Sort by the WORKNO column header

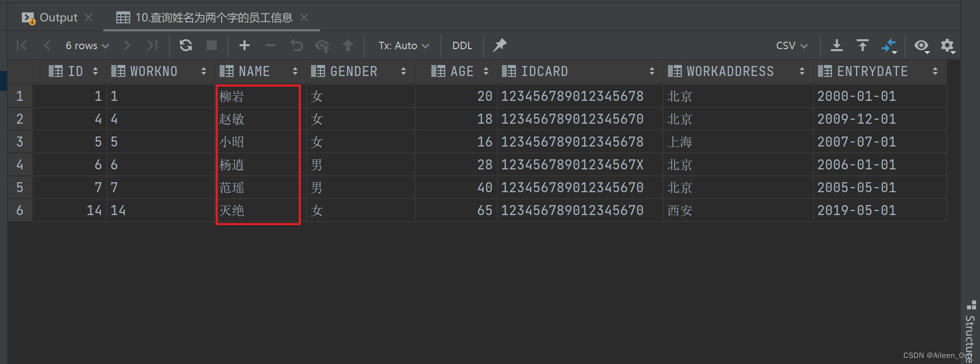(x=161, y=72)
